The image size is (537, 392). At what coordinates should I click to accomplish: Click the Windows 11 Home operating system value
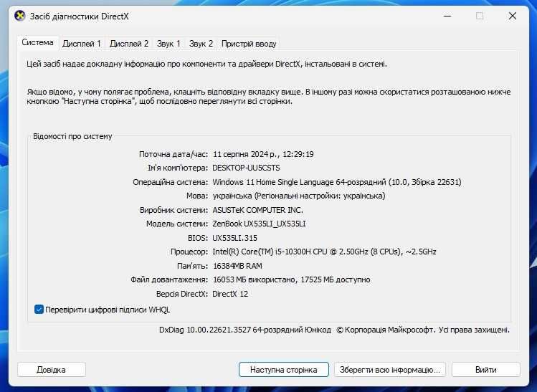point(337,182)
